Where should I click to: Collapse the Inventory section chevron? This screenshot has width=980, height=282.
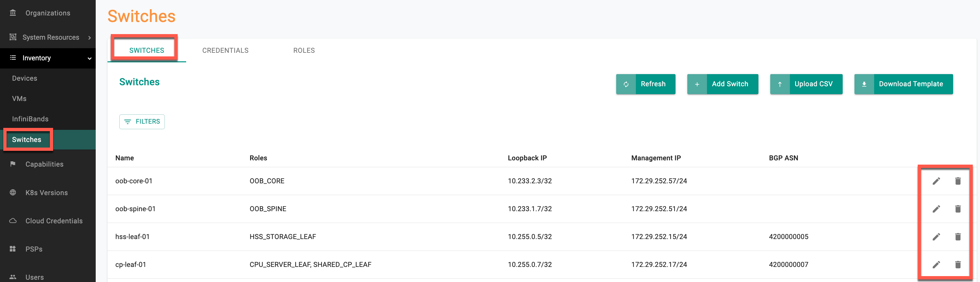coord(89,58)
